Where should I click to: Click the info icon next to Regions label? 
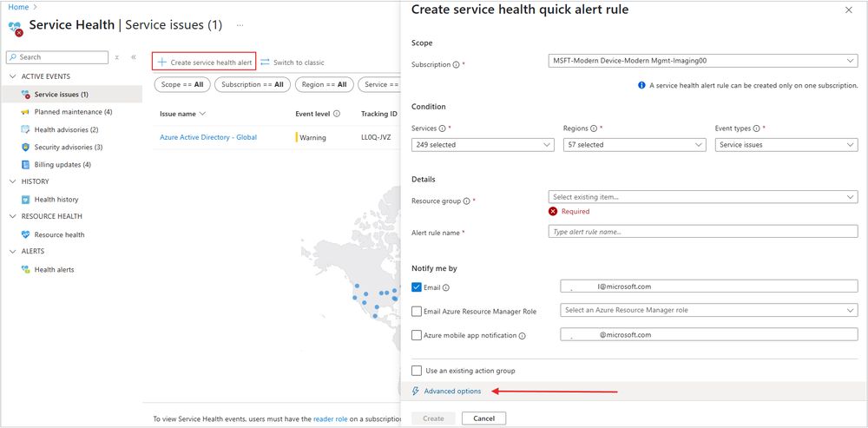pos(594,128)
